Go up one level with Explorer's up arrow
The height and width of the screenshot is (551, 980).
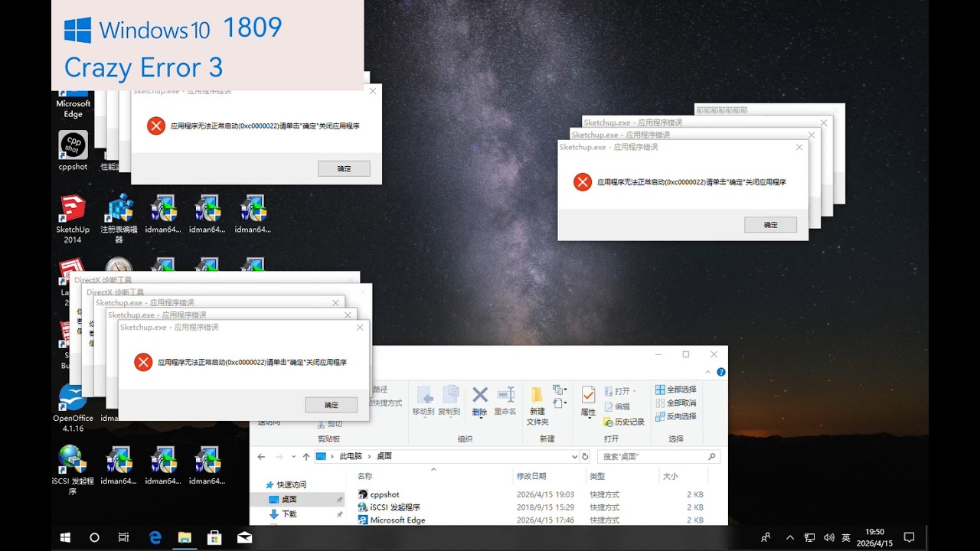coord(306,457)
